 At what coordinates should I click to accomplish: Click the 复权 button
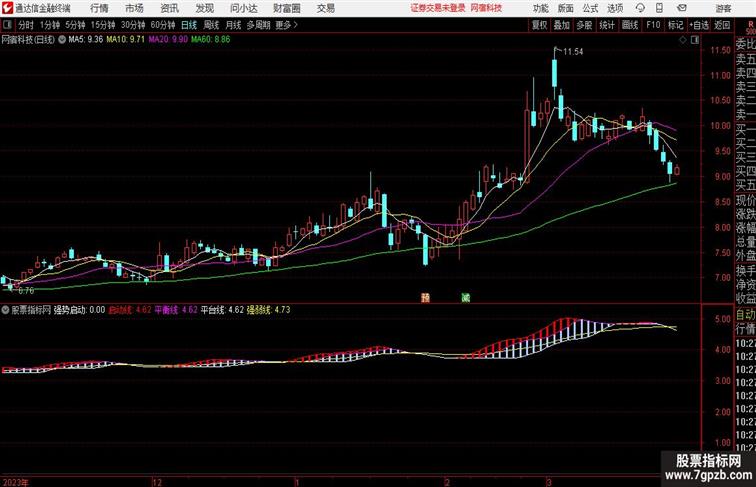tap(539, 25)
